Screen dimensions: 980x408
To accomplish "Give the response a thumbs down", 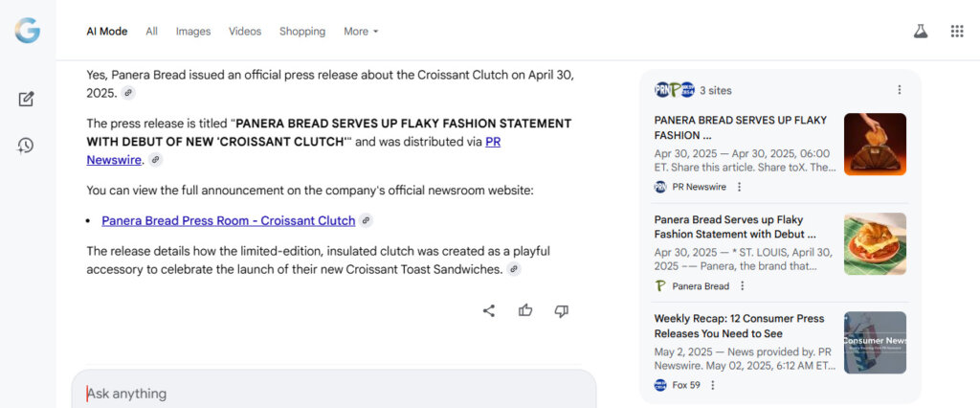I will (x=562, y=310).
